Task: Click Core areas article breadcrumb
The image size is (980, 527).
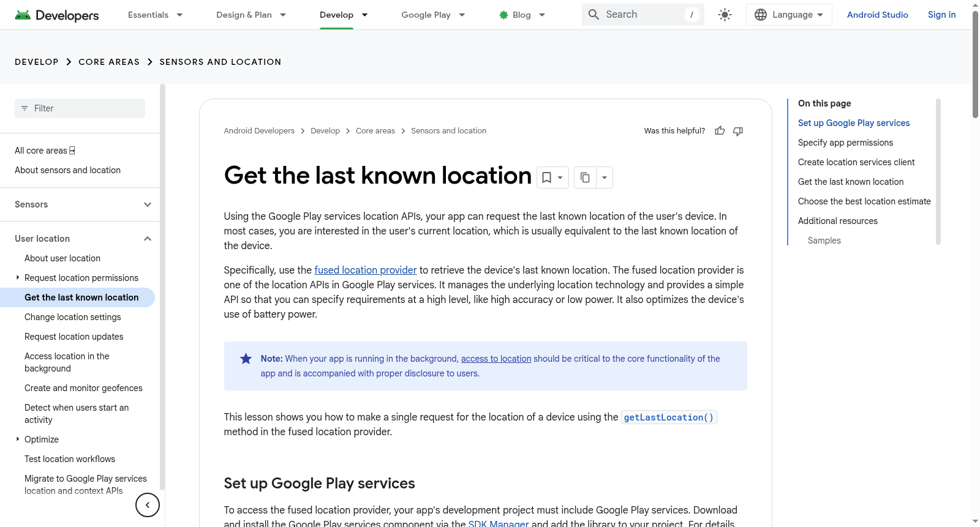Action: point(375,131)
